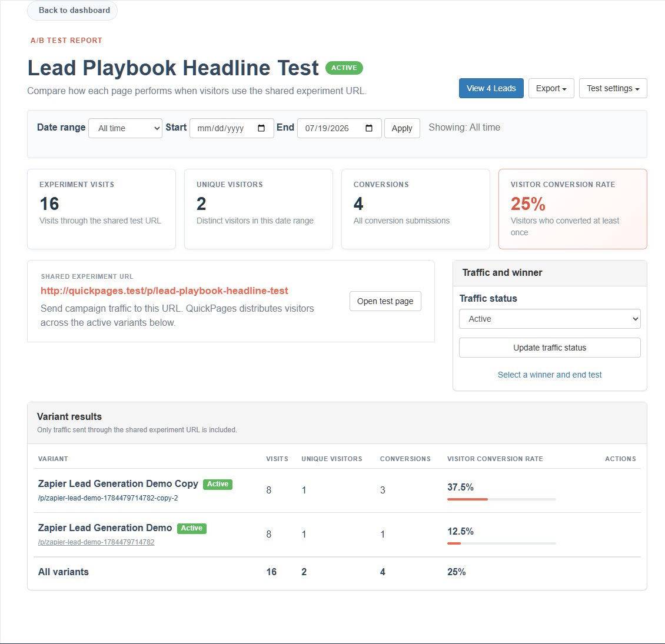Follow the shared experiment URL link
Screen dimensions: 665x644
164,291
